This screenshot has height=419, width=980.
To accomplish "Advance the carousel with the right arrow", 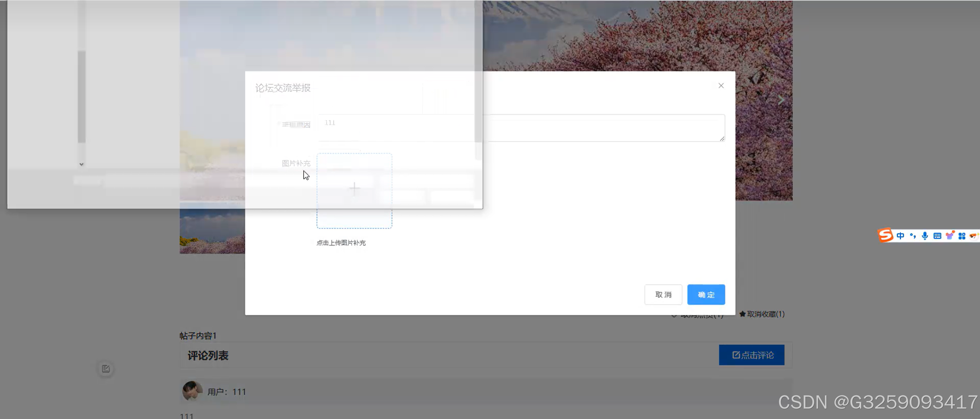I will point(781,100).
